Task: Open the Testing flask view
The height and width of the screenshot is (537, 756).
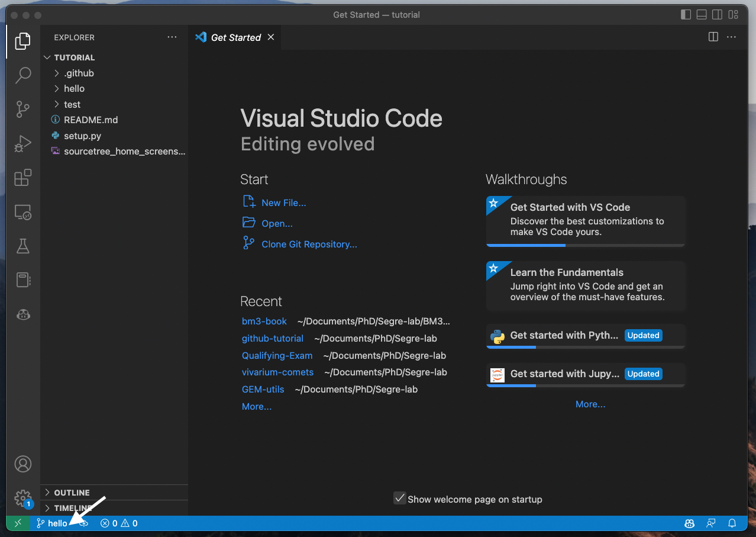Action: 23,246
